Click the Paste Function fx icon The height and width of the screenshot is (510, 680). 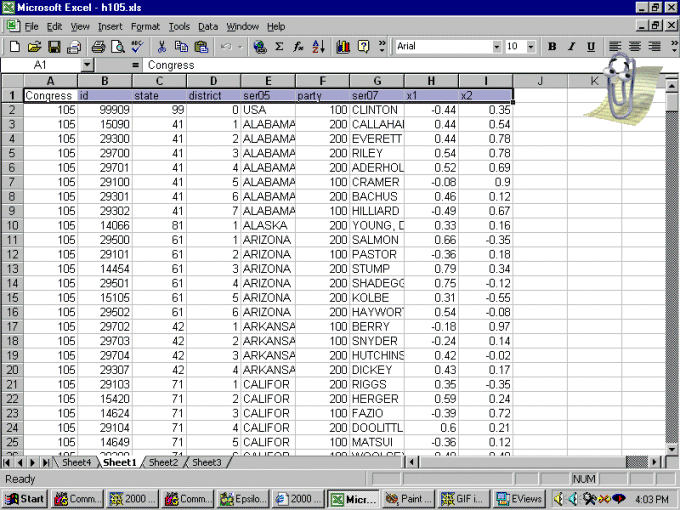(299, 47)
